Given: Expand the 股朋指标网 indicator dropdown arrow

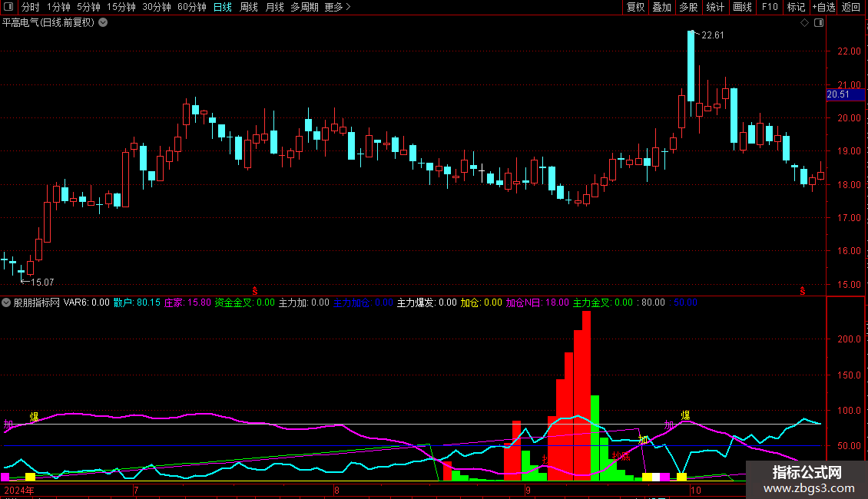Looking at the screenshot, I should [6, 302].
